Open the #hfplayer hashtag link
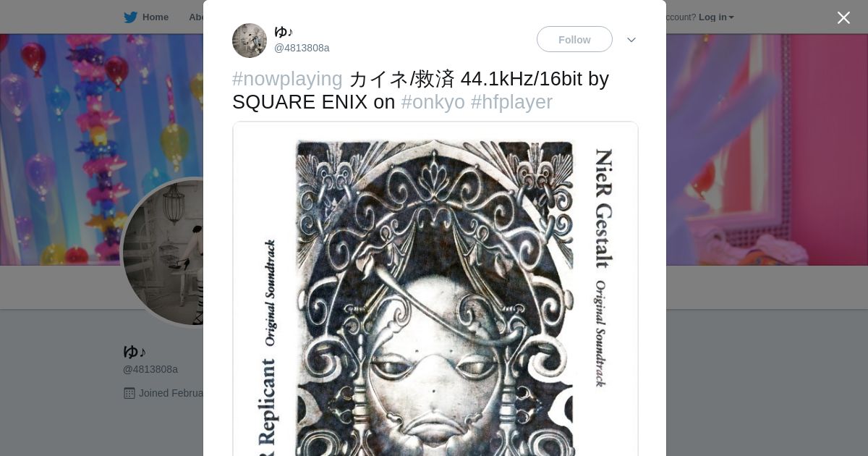This screenshot has height=456, width=868. point(511,102)
